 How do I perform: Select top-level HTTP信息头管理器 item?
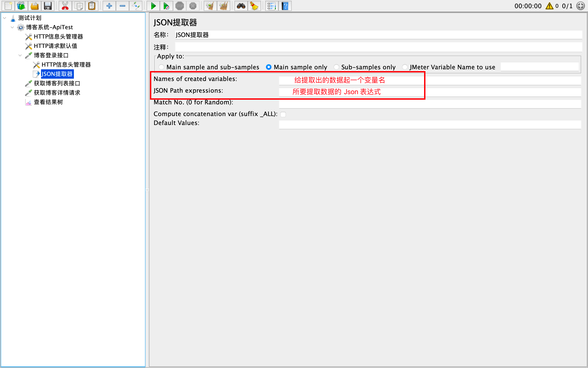pos(58,37)
